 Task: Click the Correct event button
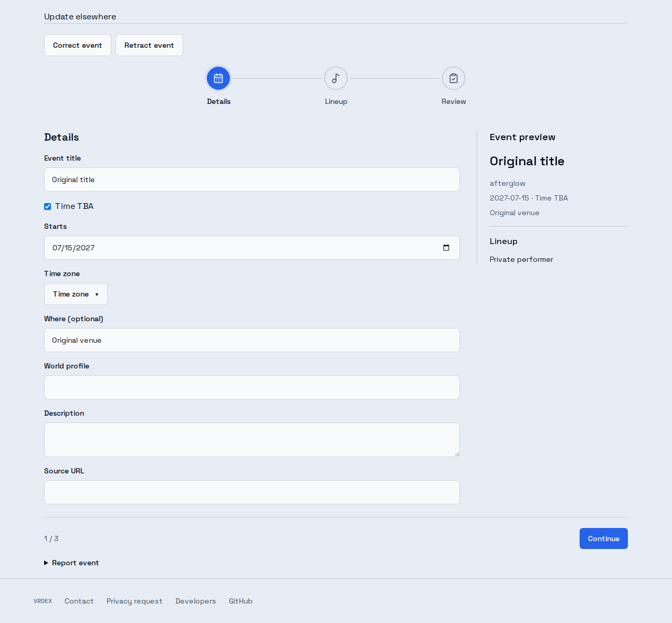[x=78, y=45]
